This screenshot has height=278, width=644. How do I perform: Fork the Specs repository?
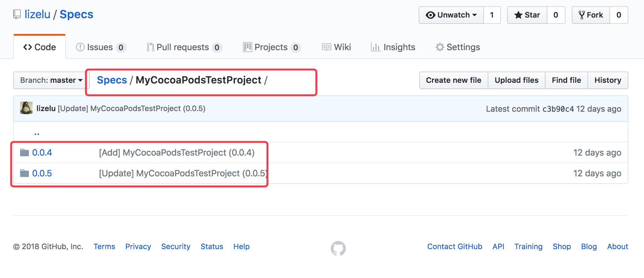(591, 15)
